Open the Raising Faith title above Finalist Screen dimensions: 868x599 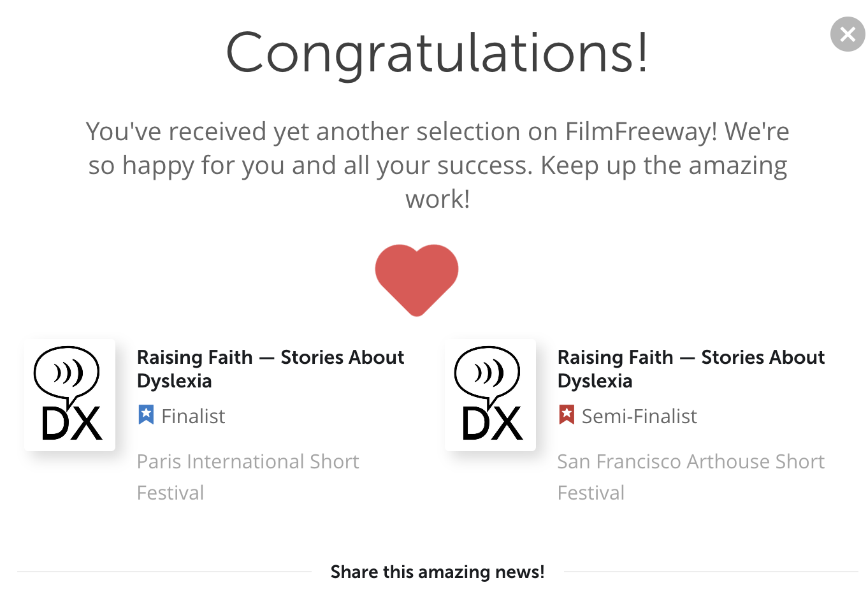[x=270, y=369]
